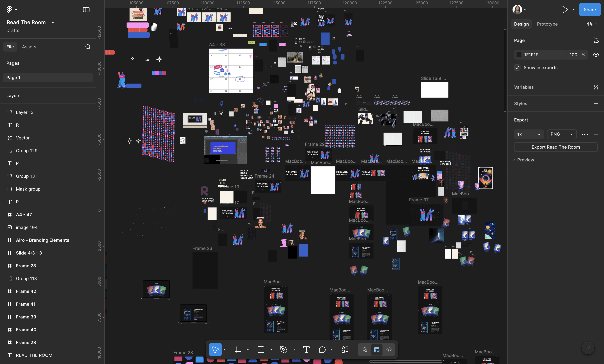The height and width of the screenshot is (364, 604).
Task: Select the Frame tool in bottom toolbar
Action: tap(238, 350)
